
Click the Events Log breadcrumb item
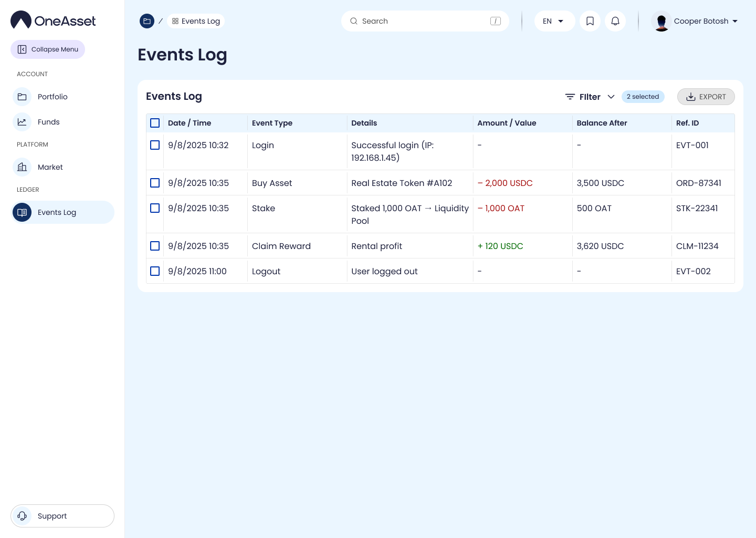[196, 21]
